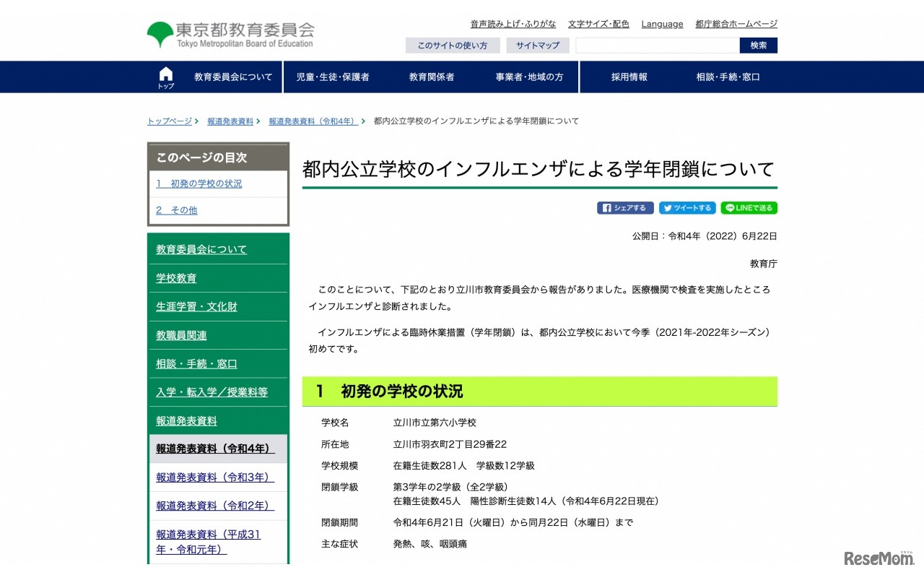
Task: Tweet page with ツイートする button
Action: (687, 208)
